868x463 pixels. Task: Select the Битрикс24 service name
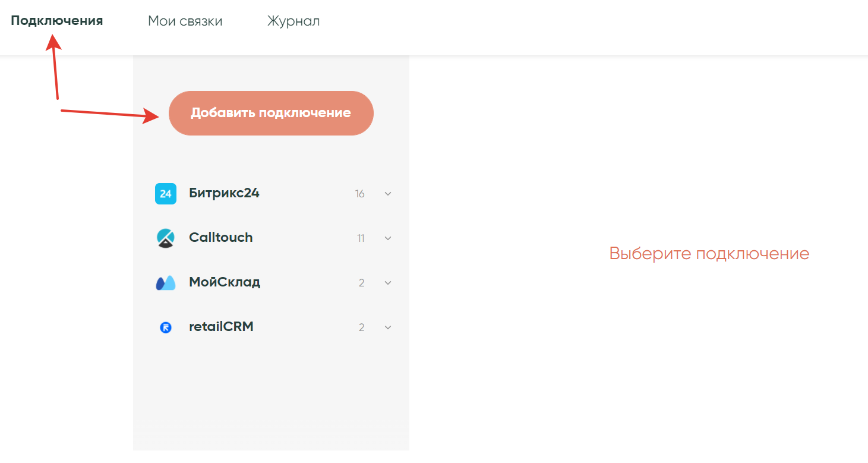tap(224, 193)
